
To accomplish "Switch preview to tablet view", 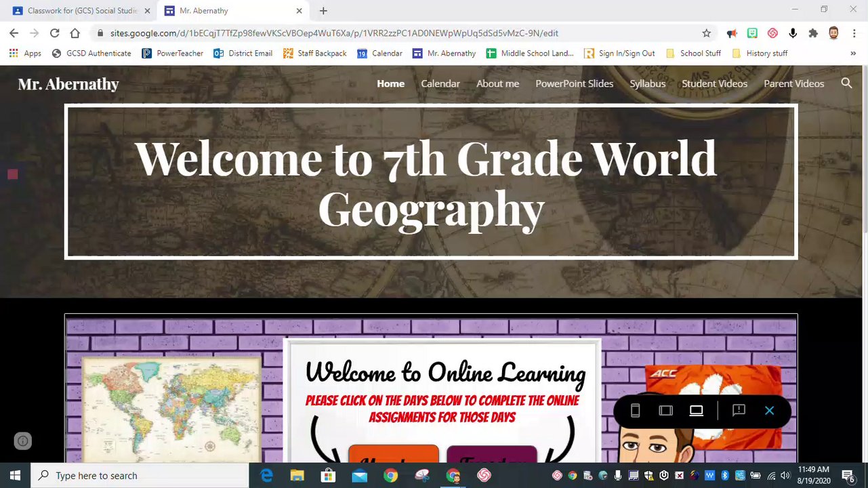I will point(665,411).
